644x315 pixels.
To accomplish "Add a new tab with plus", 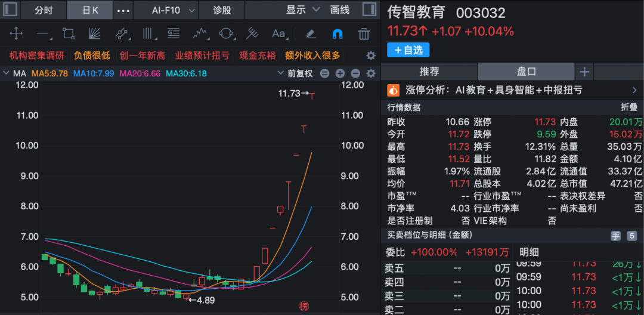I will pos(584,72).
